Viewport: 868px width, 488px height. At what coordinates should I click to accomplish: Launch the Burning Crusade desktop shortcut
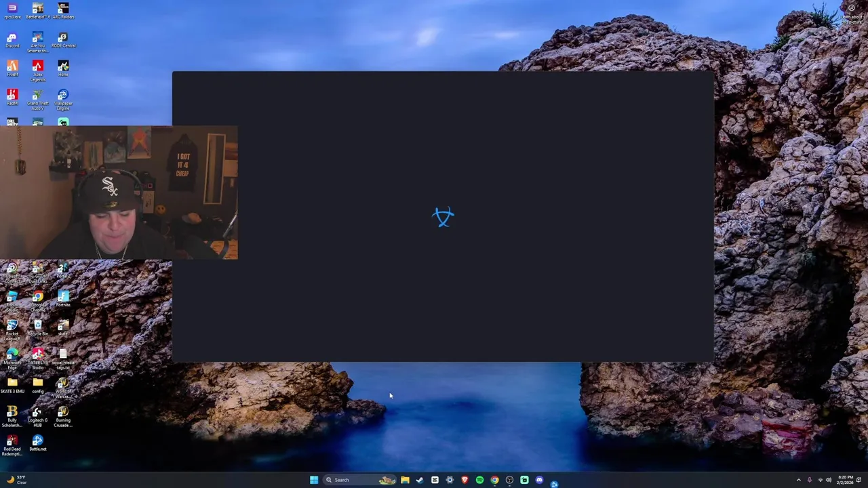(x=63, y=417)
